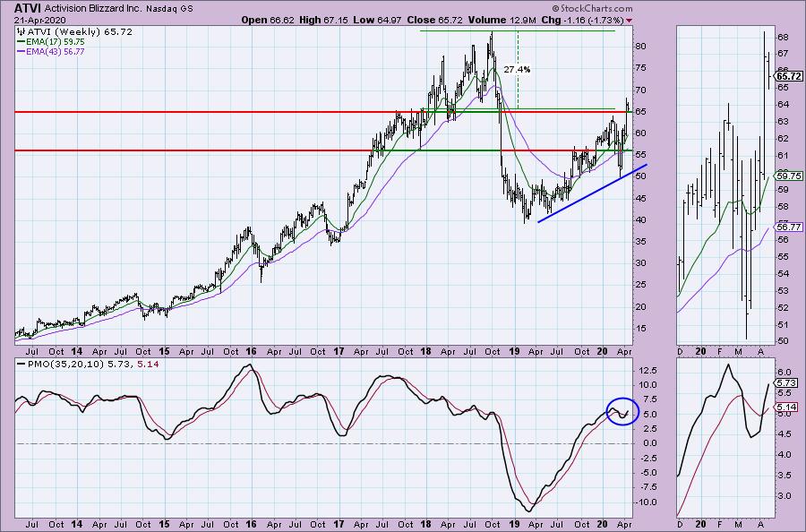
Task: Click the black line swatch beside PMO
Action: pyautogui.click(x=21, y=364)
